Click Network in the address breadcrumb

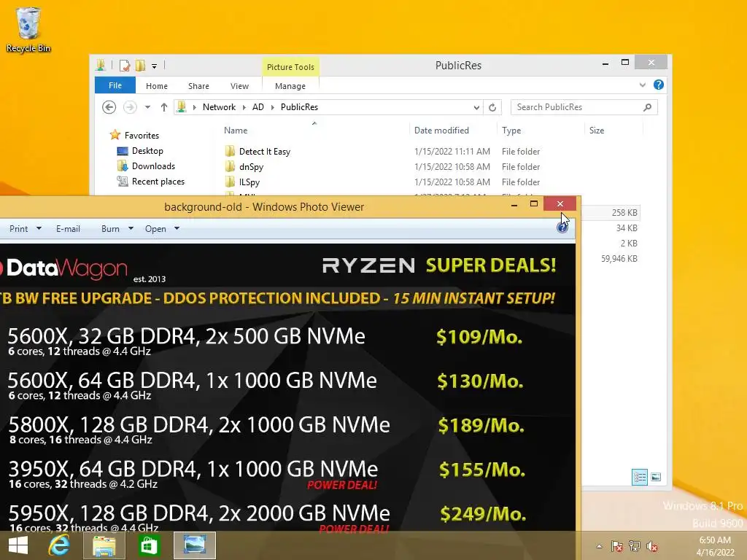pos(219,107)
